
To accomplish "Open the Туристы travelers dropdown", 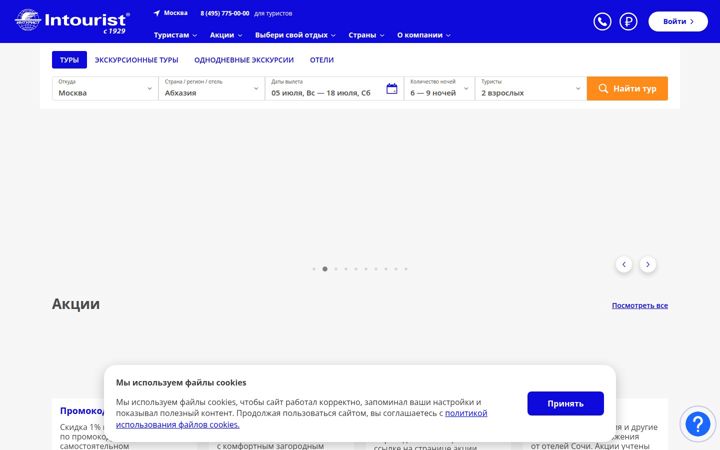I will 531,89.
